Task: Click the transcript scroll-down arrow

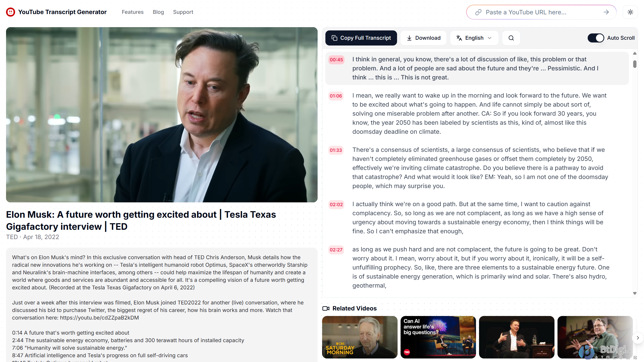Action: 634,293
